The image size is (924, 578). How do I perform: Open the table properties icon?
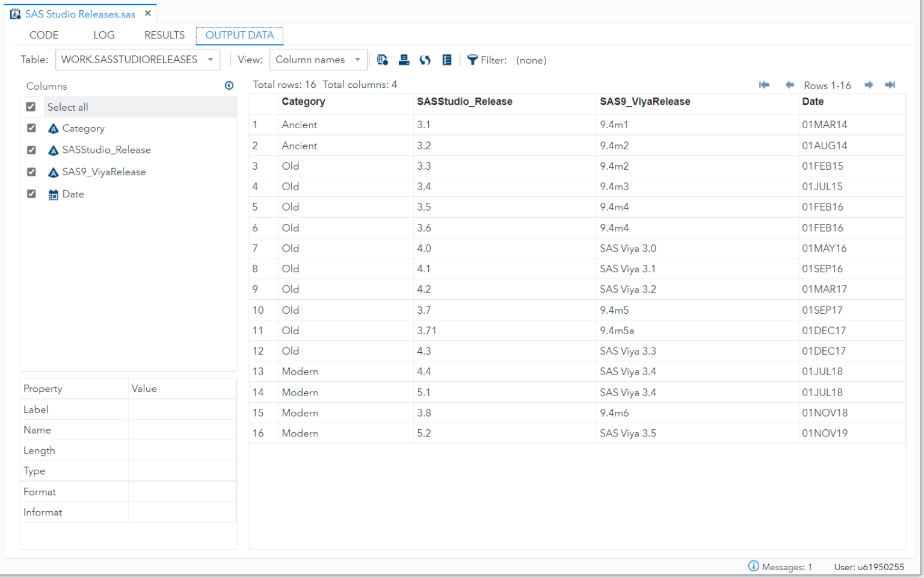coord(447,60)
